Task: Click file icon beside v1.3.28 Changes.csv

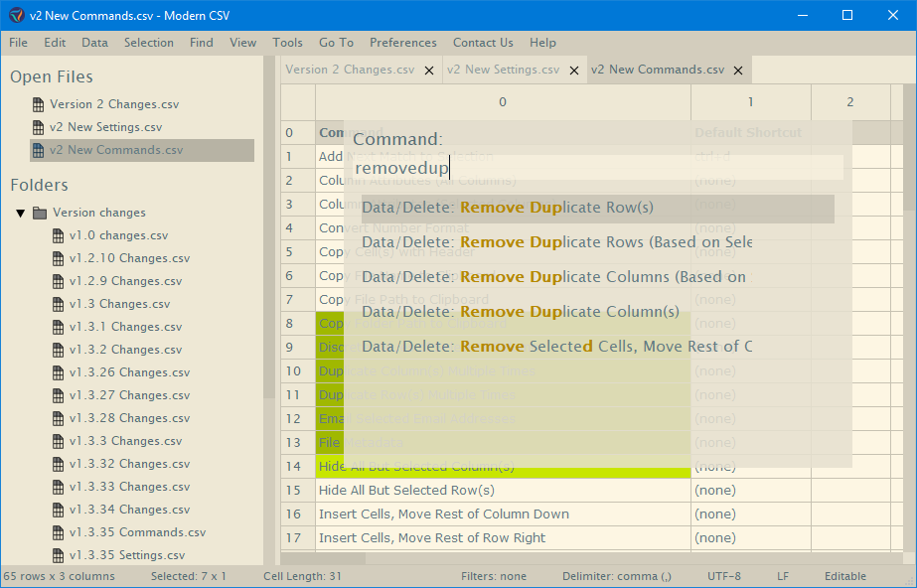Action: click(x=58, y=418)
